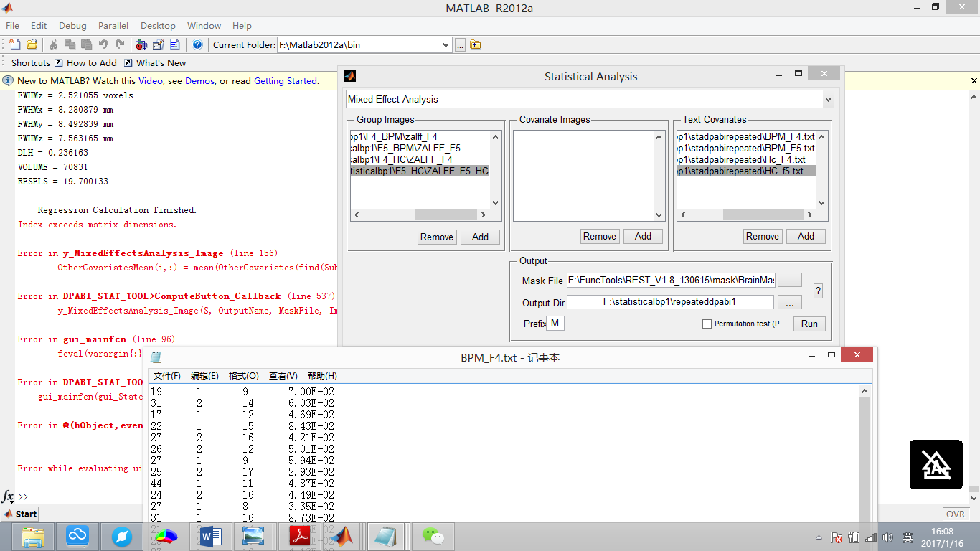Click the Undo arrow icon
The image size is (980, 551).
coord(103,44)
